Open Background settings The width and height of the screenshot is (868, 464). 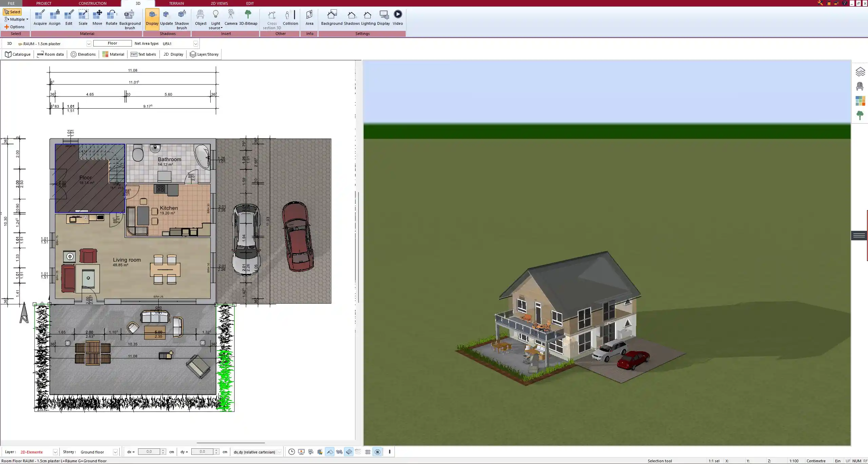332,18
